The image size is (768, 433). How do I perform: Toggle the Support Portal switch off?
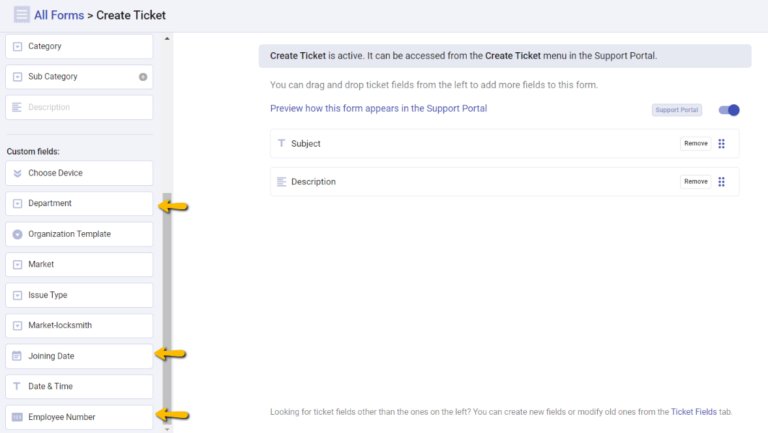pyautogui.click(x=729, y=110)
